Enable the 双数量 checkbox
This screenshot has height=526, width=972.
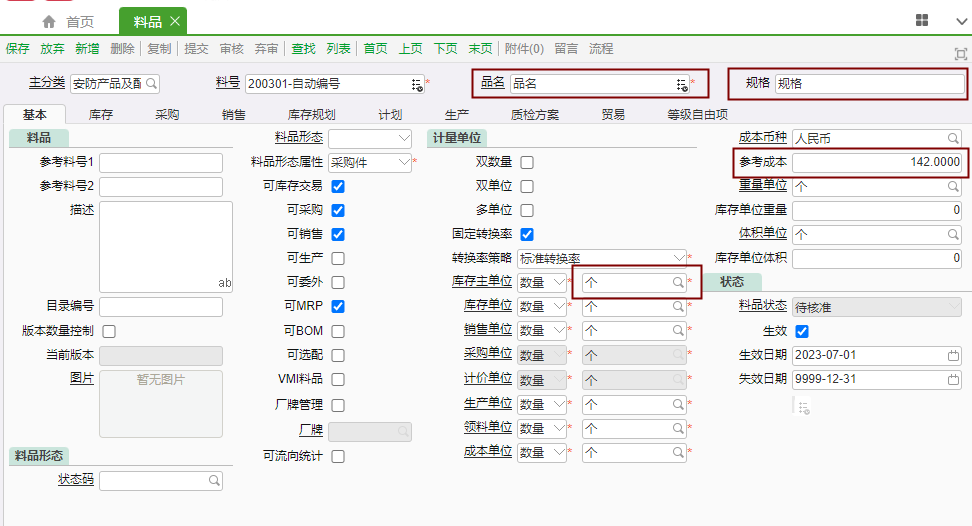(527, 162)
